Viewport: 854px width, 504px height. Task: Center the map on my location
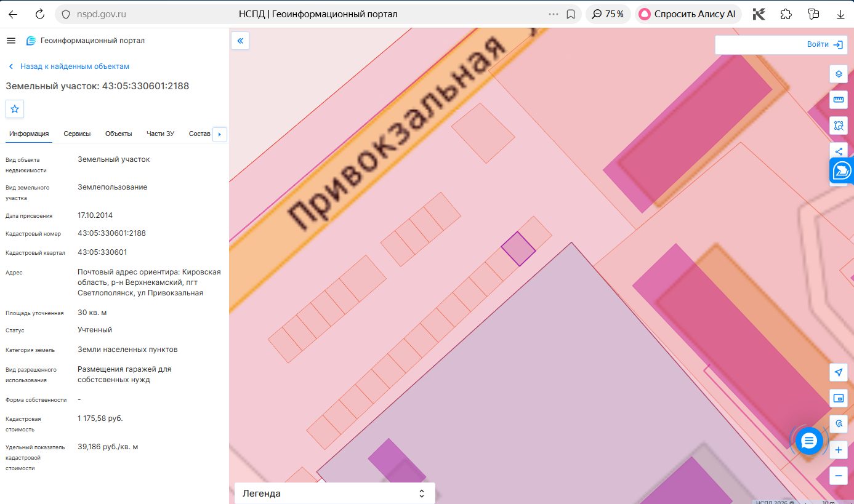click(838, 372)
